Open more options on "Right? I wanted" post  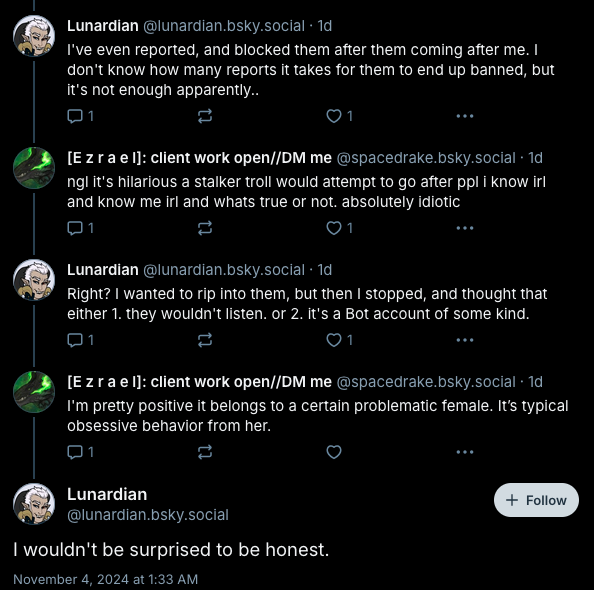pyautogui.click(x=465, y=340)
